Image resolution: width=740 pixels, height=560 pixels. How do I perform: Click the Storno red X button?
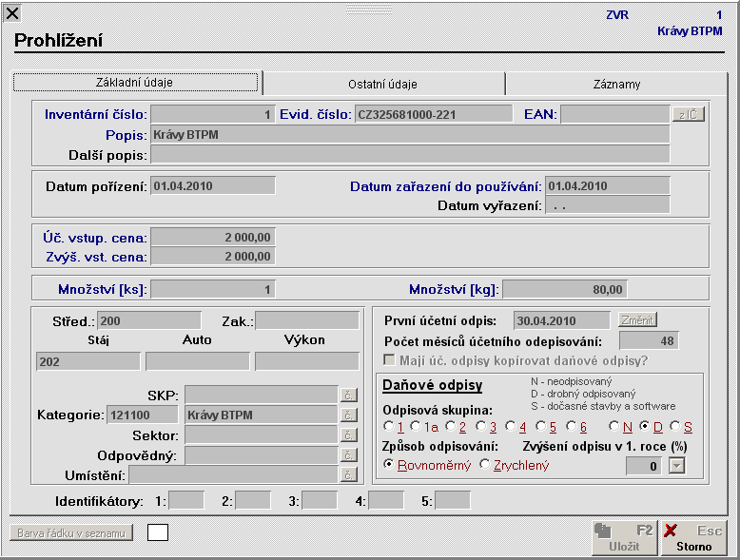[x=693, y=538]
